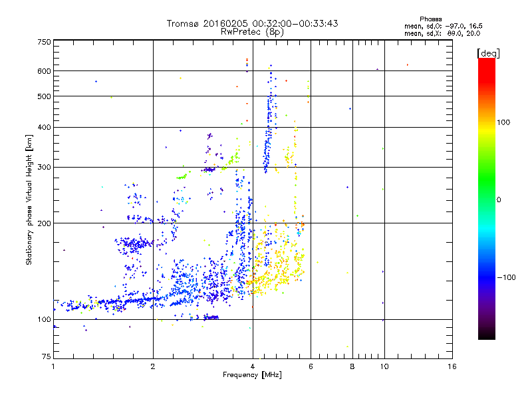This screenshot has width=532, height=399.
Task: Click the '75' y-axis tick label
Action: (x=47, y=356)
